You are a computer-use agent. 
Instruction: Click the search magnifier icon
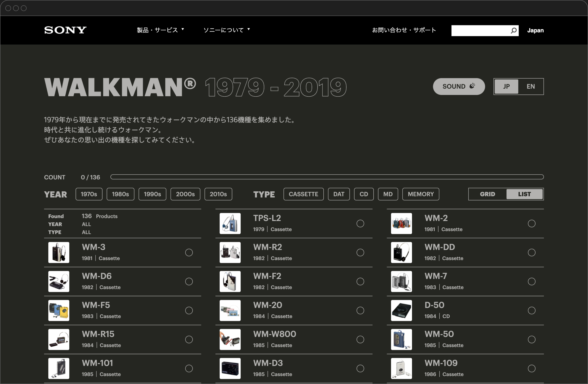click(514, 31)
